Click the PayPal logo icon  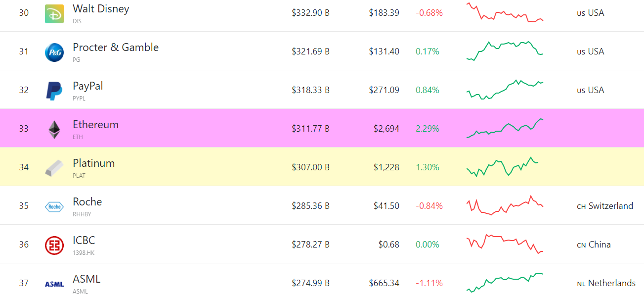pos(54,91)
